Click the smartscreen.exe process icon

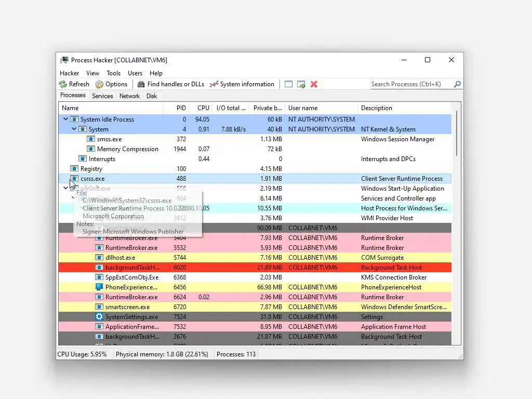coord(99,307)
